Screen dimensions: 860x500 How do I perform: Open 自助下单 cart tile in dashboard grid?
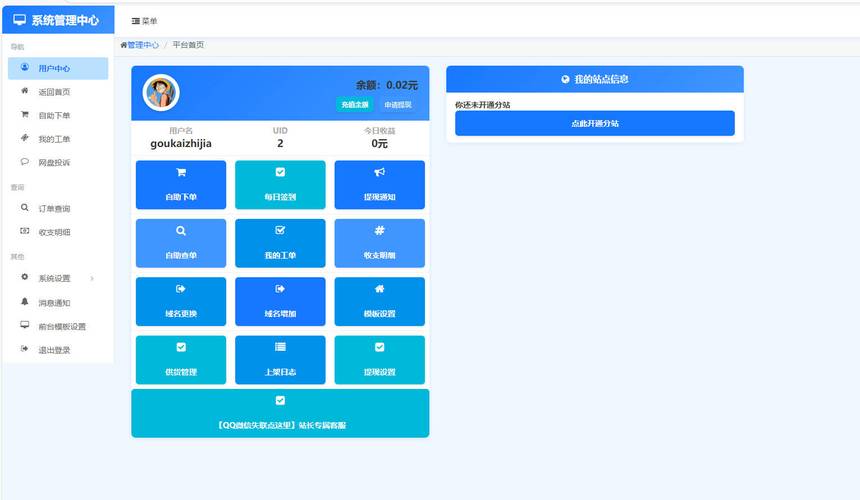[x=180, y=185]
